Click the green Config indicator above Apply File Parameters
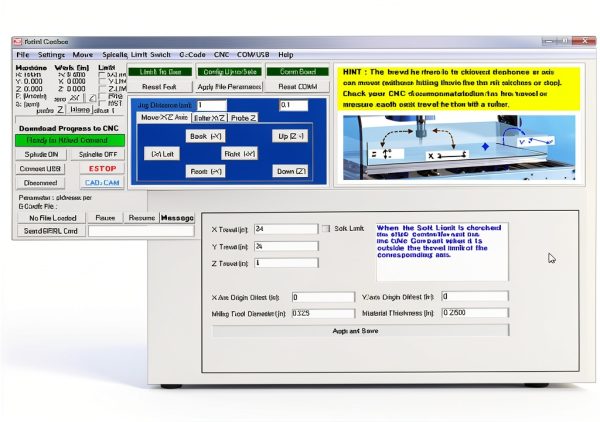 (229, 72)
